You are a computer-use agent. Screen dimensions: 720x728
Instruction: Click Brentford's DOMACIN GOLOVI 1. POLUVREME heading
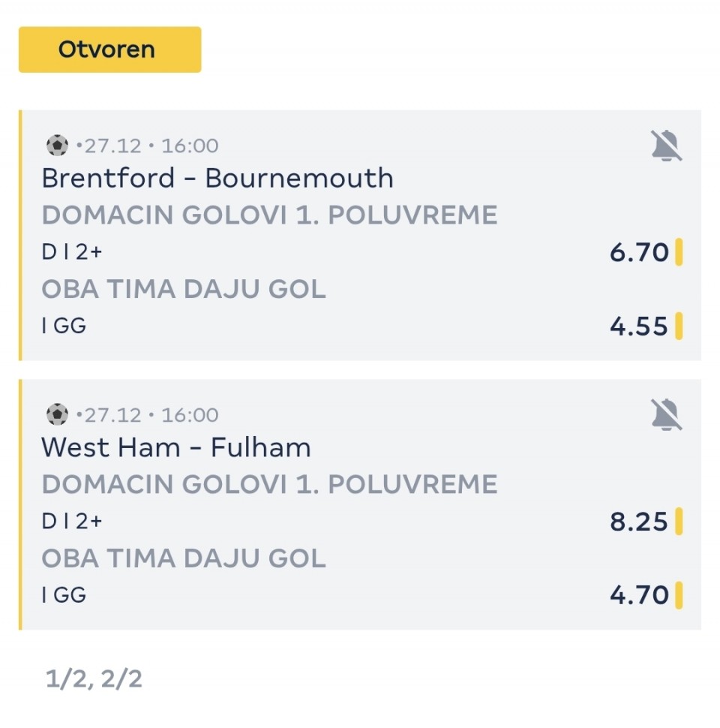(x=269, y=215)
